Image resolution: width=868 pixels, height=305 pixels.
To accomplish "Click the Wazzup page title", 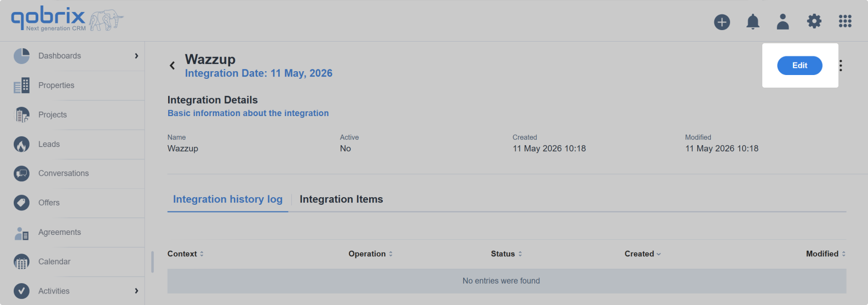I will click(210, 59).
